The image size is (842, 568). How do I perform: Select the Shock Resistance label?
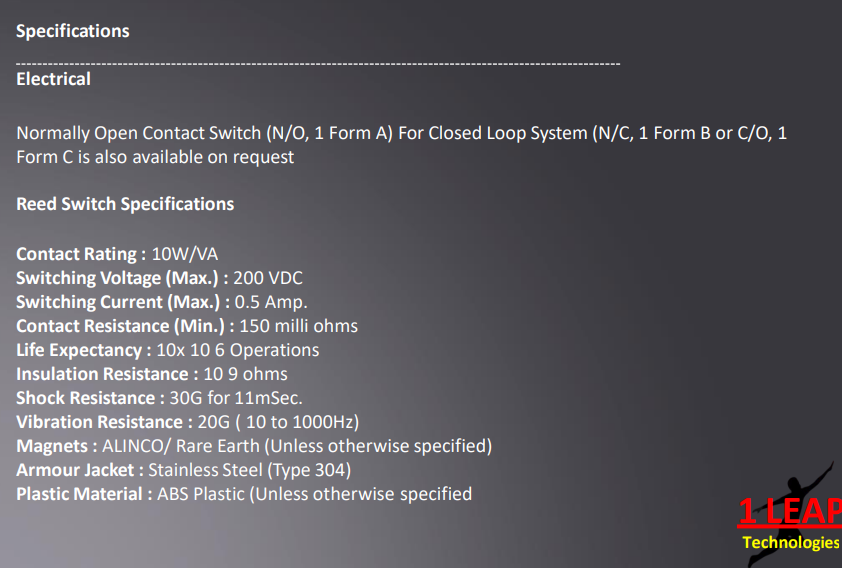(x=84, y=398)
